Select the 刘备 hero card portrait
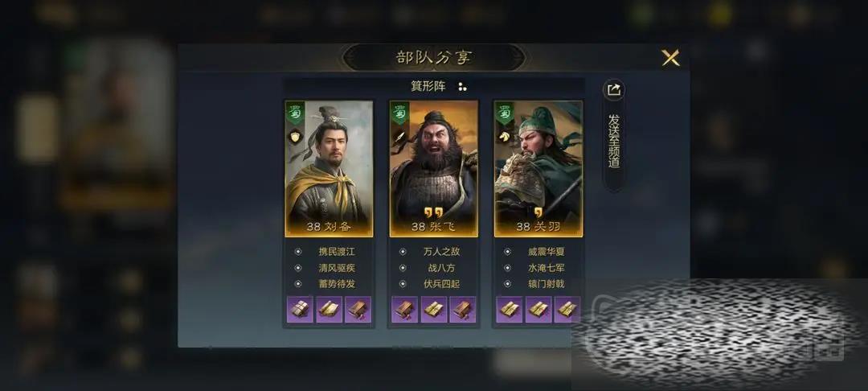This screenshot has height=391, width=868. [x=329, y=168]
